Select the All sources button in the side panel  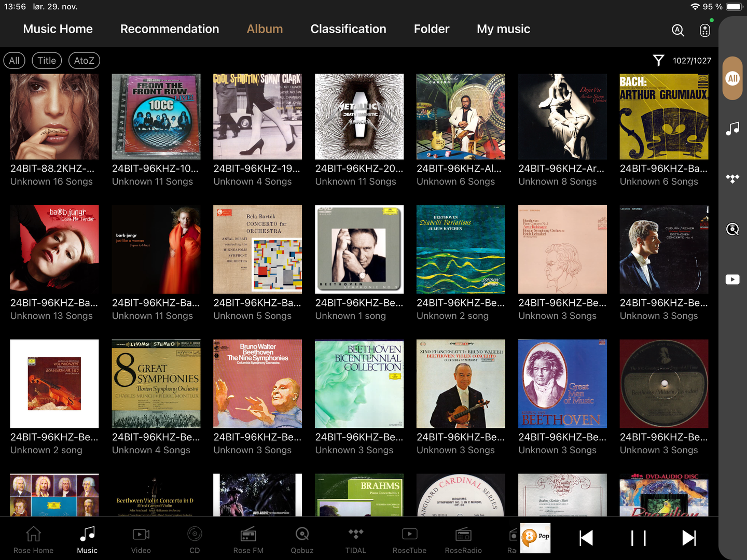coord(732,78)
